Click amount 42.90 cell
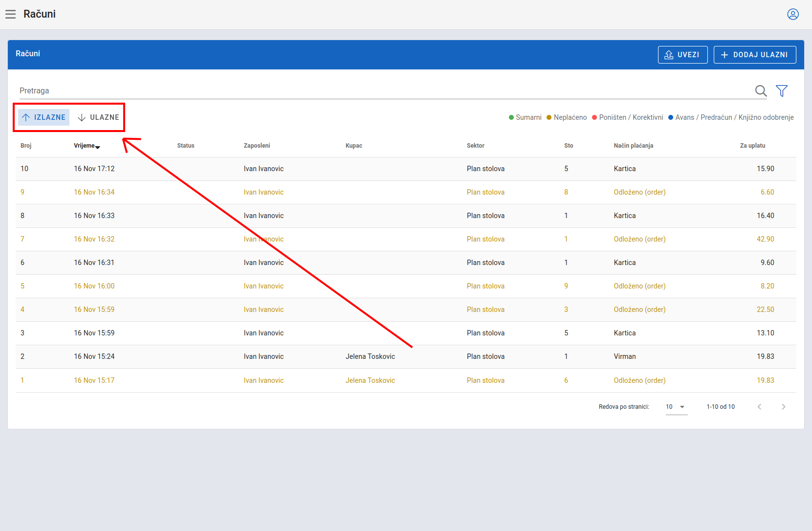Viewport: 812px width, 531px height. (766, 239)
